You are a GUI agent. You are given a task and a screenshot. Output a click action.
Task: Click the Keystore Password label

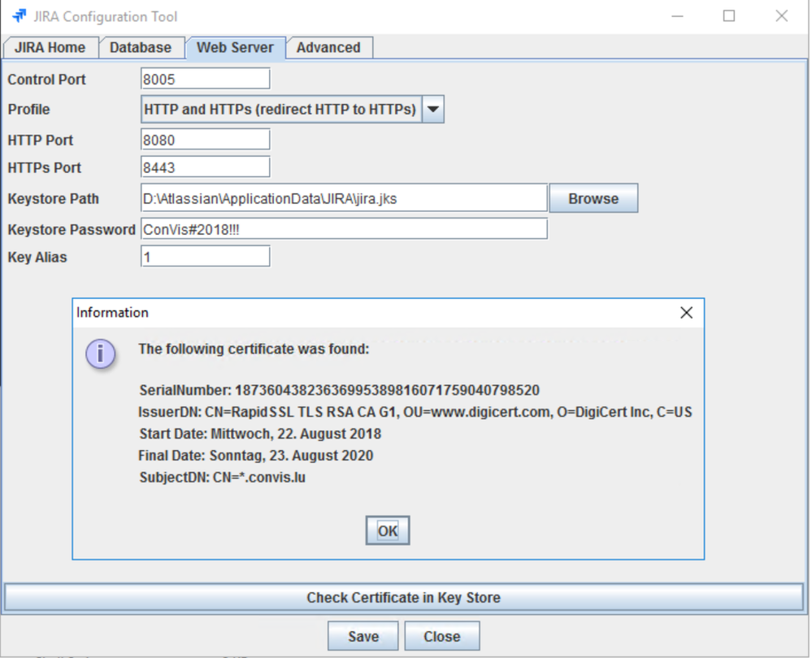click(72, 229)
